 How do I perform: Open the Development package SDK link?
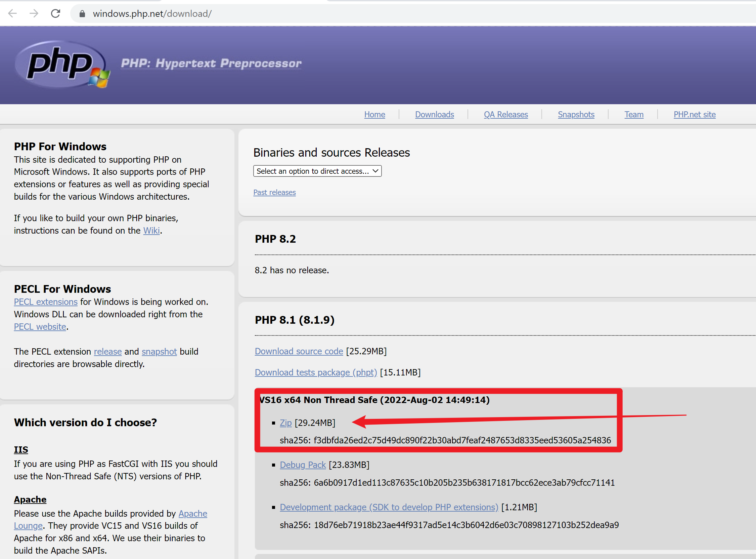[x=389, y=507]
